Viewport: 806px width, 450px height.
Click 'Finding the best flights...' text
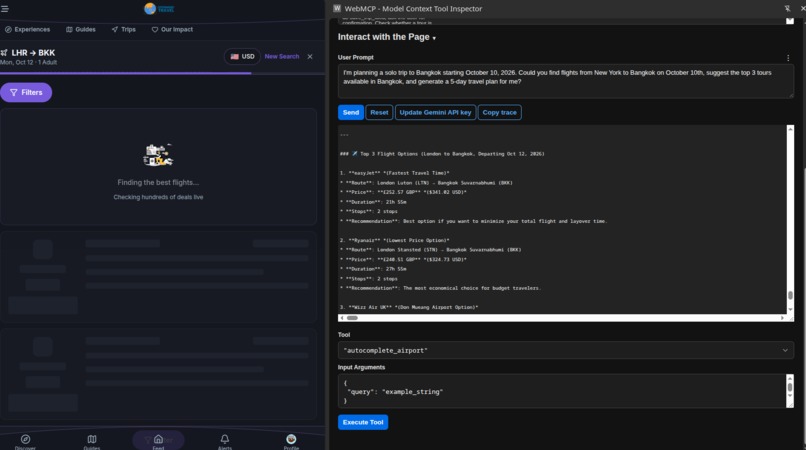coord(158,183)
